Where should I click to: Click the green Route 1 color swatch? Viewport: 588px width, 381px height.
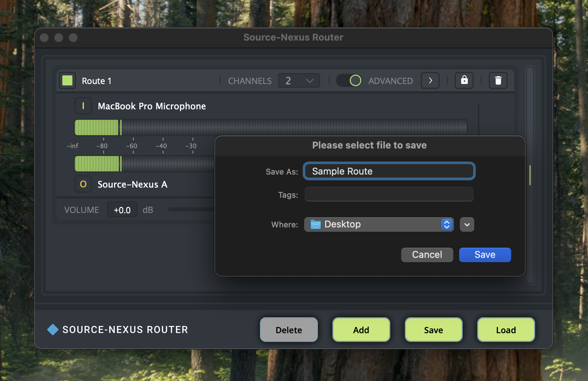(67, 80)
